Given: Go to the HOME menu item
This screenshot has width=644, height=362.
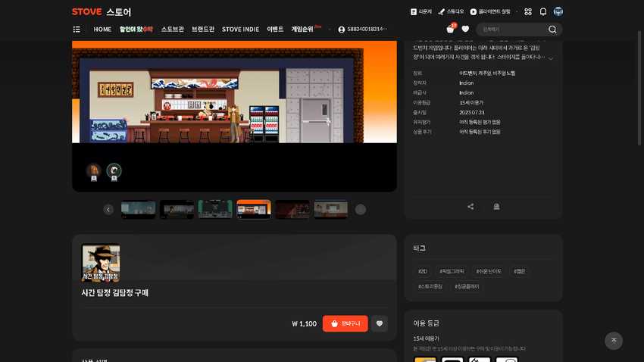Looking at the screenshot, I should (102, 29).
